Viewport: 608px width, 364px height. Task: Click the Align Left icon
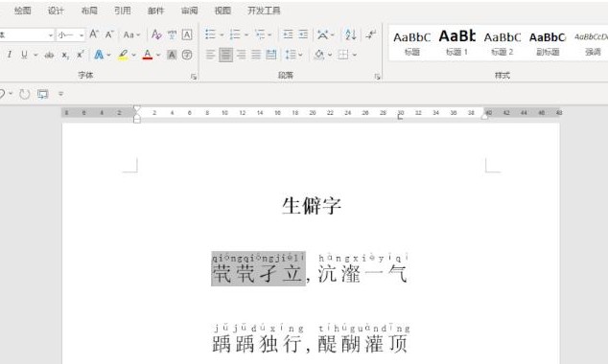(210, 55)
